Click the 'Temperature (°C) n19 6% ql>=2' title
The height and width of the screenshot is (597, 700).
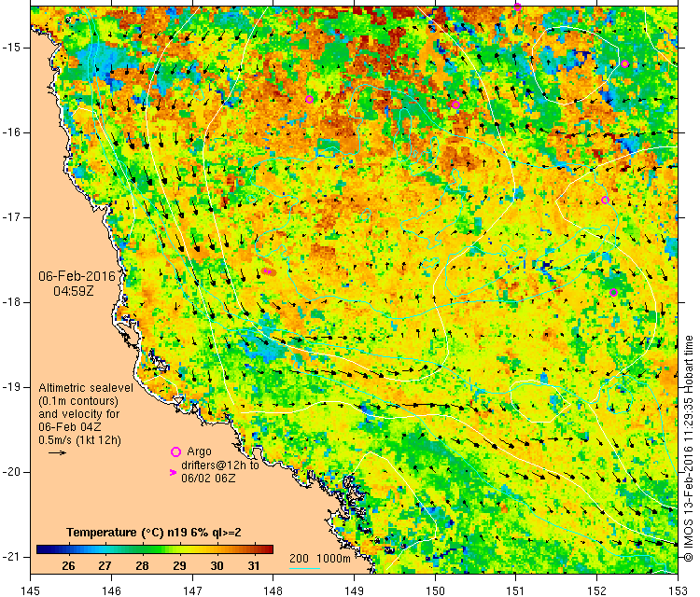tap(154, 533)
